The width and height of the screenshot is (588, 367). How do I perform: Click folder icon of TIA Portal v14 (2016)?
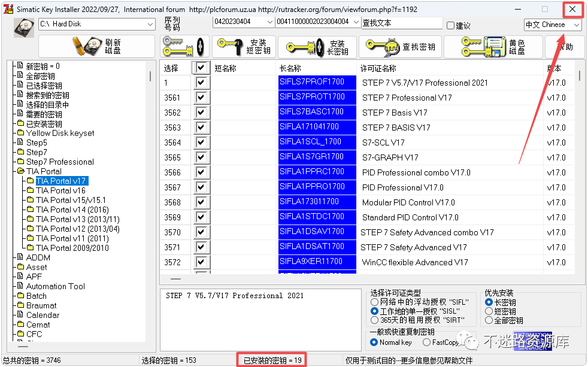pyautogui.click(x=31, y=209)
